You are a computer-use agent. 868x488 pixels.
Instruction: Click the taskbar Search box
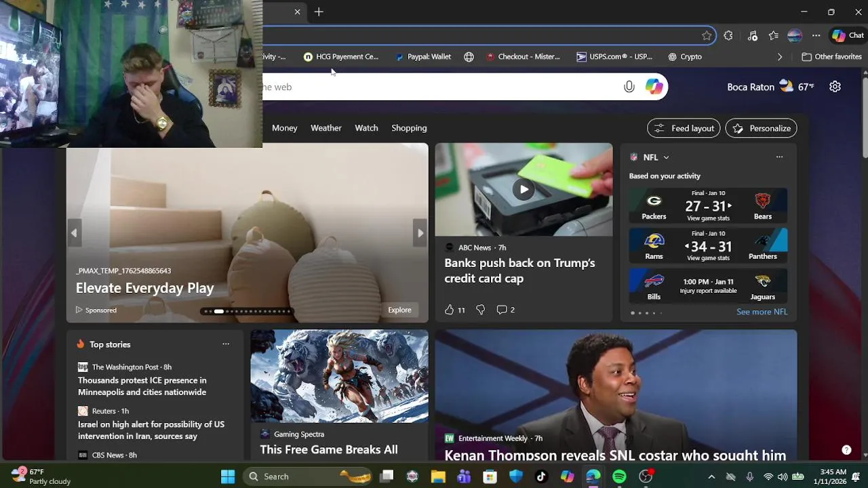pyautogui.click(x=307, y=476)
